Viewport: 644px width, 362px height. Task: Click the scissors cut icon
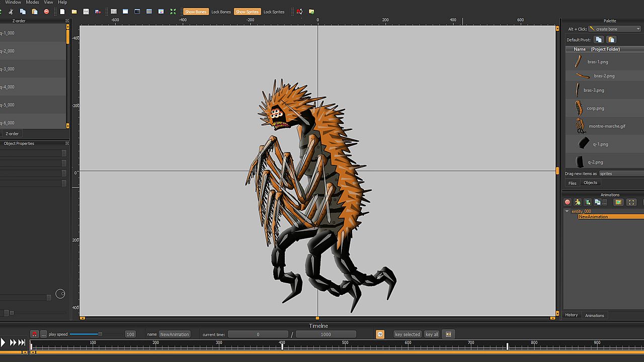tap(11, 12)
